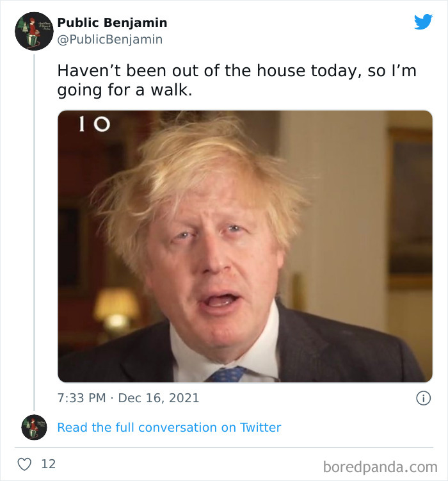Open Public Benjamin's large profile avatar

click(33, 31)
